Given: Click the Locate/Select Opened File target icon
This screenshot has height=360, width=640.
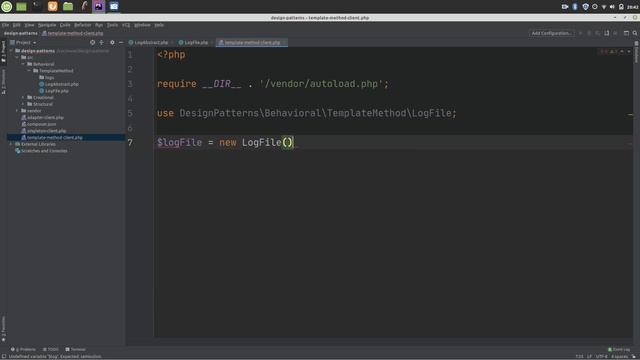Looking at the screenshot, I should click(93, 42).
